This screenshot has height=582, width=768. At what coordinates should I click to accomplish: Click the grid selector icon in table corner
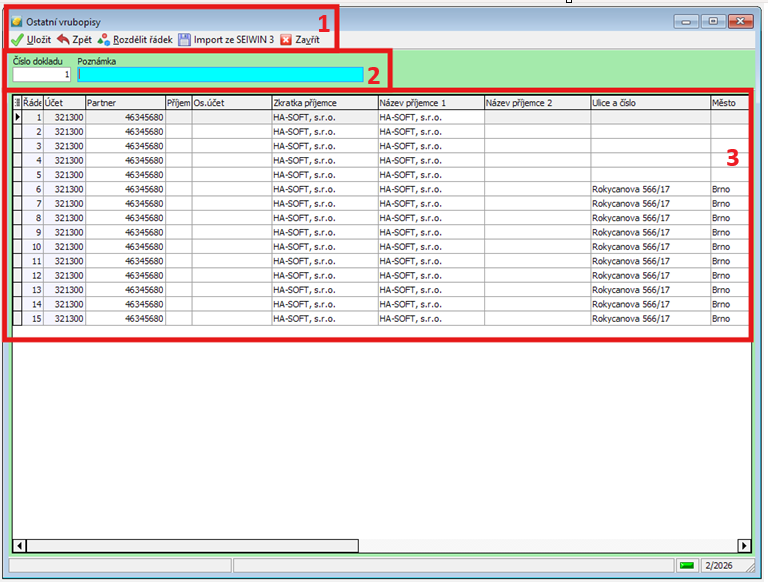point(17,103)
